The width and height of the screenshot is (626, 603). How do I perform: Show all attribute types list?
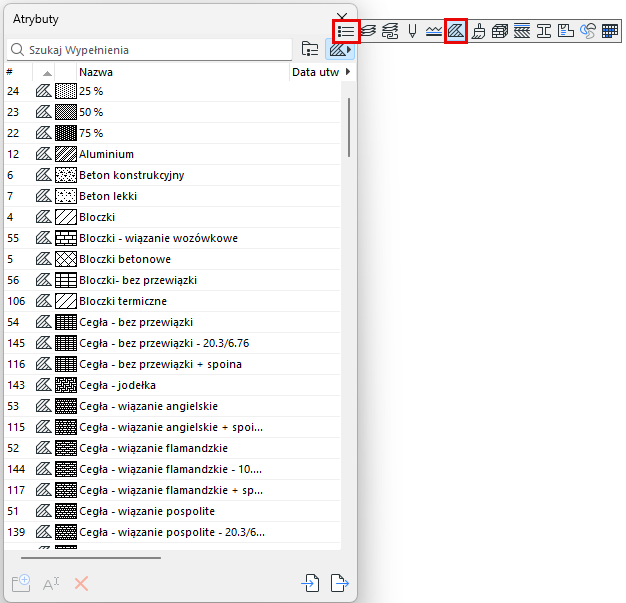pos(346,31)
